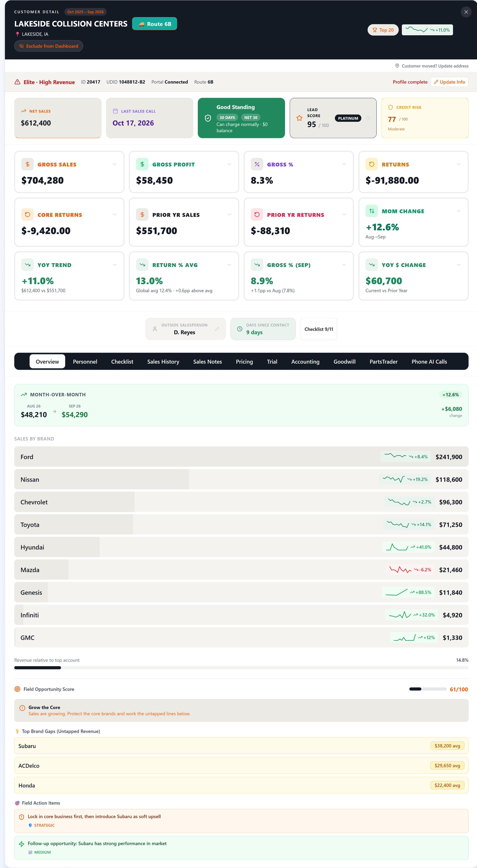The width and height of the screenshot is (477, 868).
Task: Expand the Returns card chevron
Action: point(459,164)
